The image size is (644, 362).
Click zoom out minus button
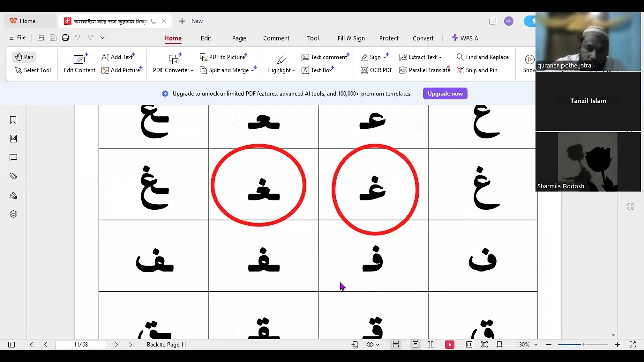pos(549,345)
